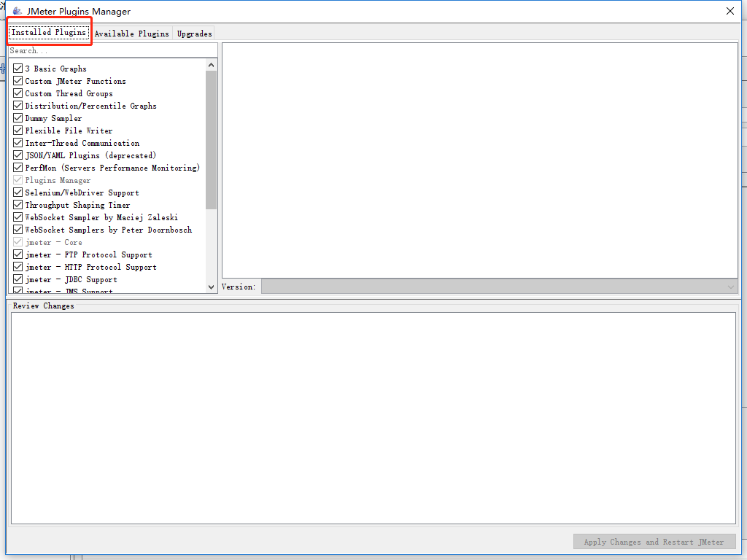Uncheck jmeter - FTP Protocol Support checkbox
The height and width of the screenshot is (560, 747).
tap(18, 254)
